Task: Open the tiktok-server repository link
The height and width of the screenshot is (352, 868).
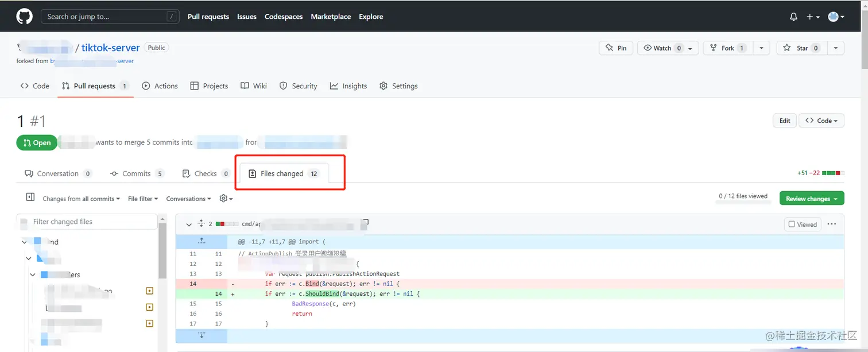Action: tap(110, 48)
